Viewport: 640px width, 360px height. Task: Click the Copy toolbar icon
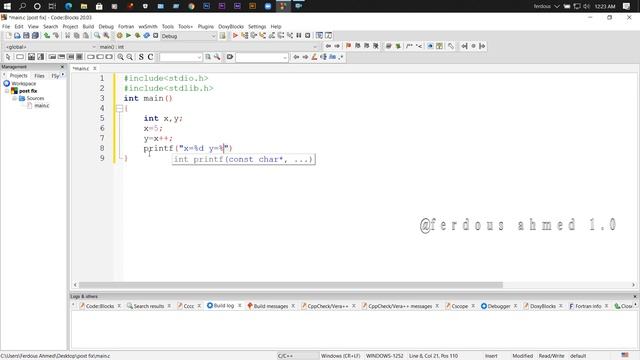(x=76, y=36)
